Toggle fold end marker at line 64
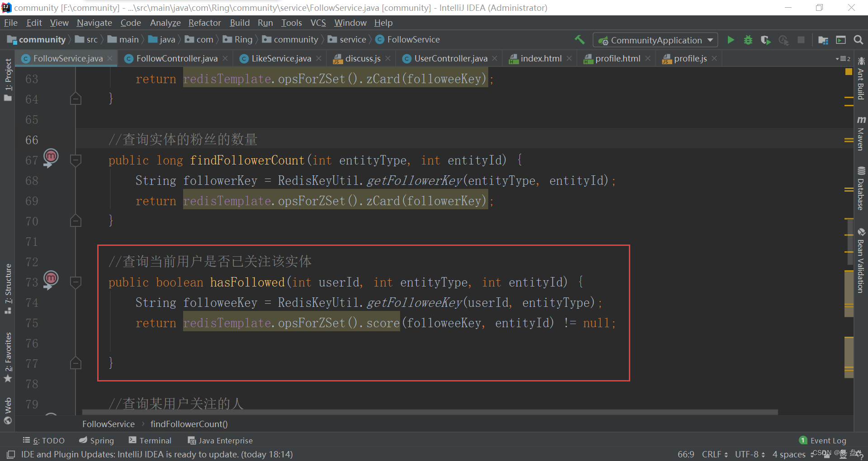The height and width of the screenshot is (461, 868). [x=75, y=99]
